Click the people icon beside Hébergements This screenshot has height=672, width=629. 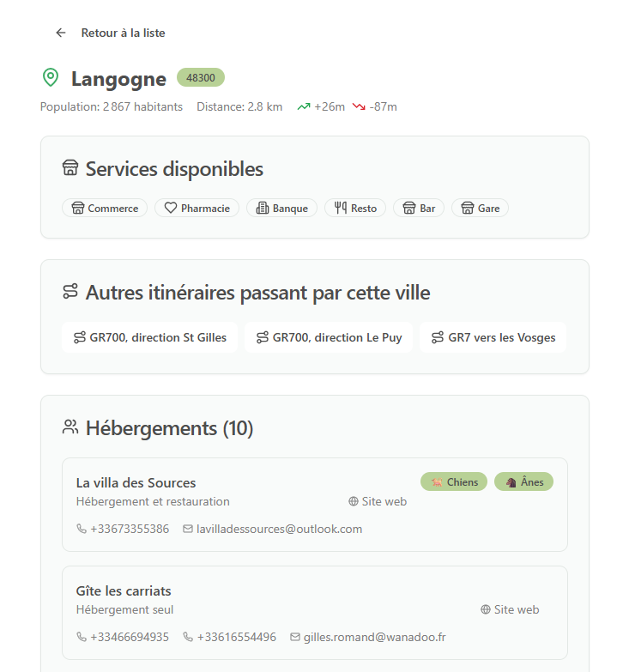click(70, 427)
